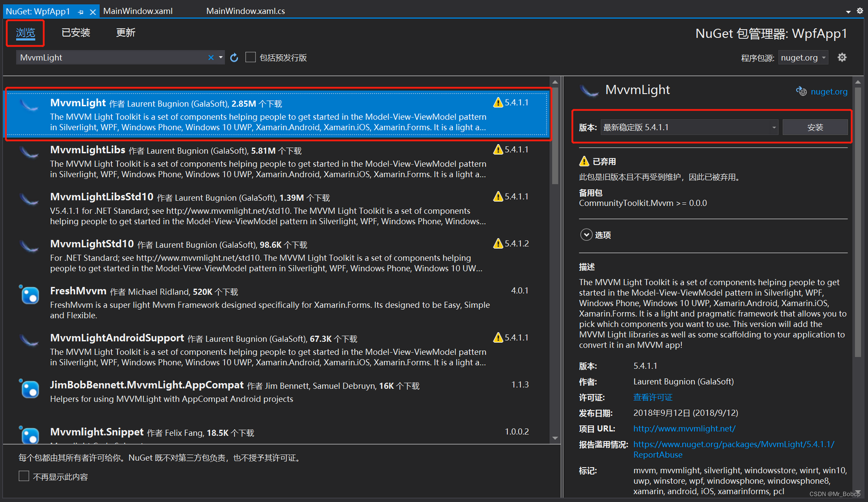
Task: Enable the include prerelease checkbox
Action: pos(250,57)
